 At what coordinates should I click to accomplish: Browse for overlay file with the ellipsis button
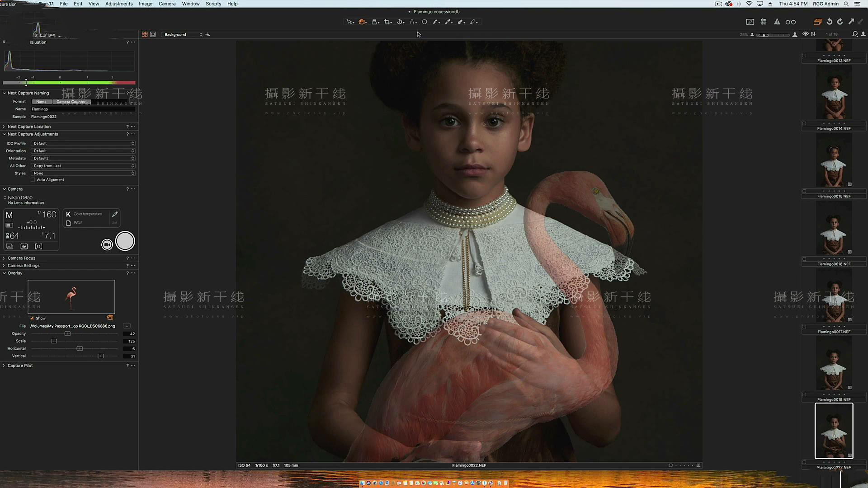click(x=127, y=326)
